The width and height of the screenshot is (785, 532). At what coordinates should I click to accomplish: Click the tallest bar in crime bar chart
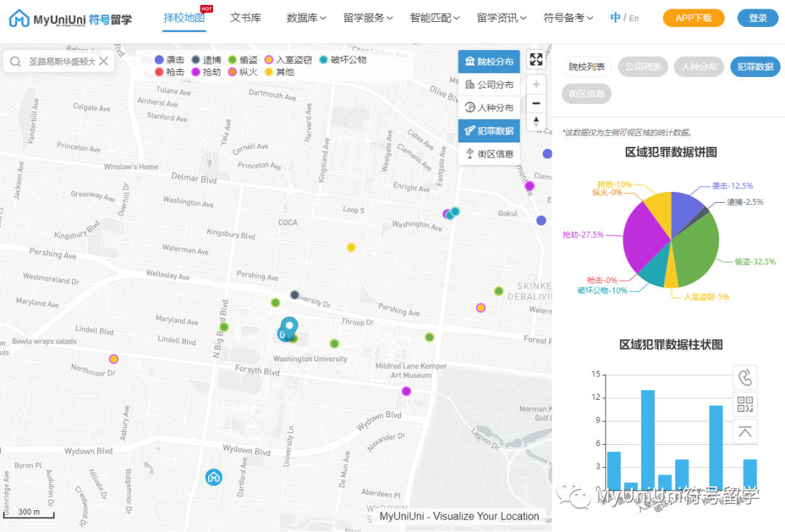[x=648, y=439]
